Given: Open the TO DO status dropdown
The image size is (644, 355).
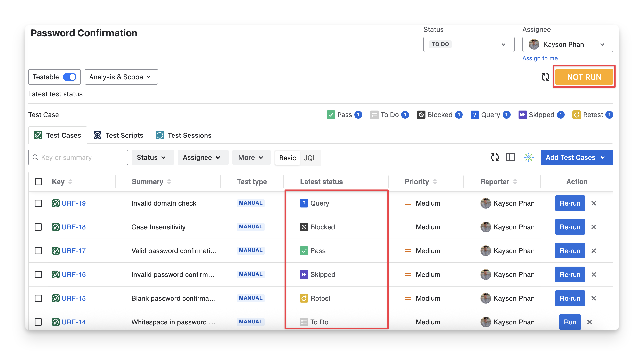Looking at the screenshot, I should click(469, 44).
